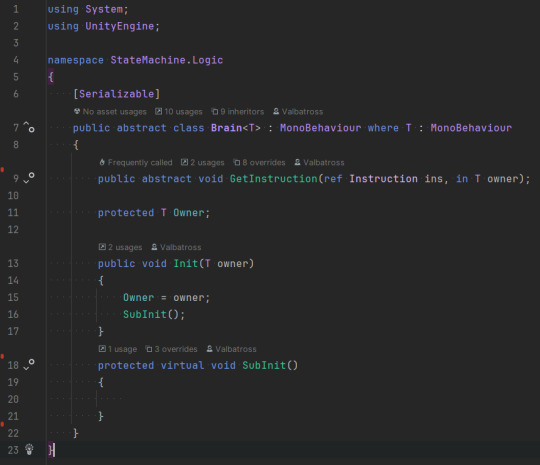Open the '2 usages' hint above GetInstruction
Image resolution: width=540 pixels, height=465 pixels.
202,162
